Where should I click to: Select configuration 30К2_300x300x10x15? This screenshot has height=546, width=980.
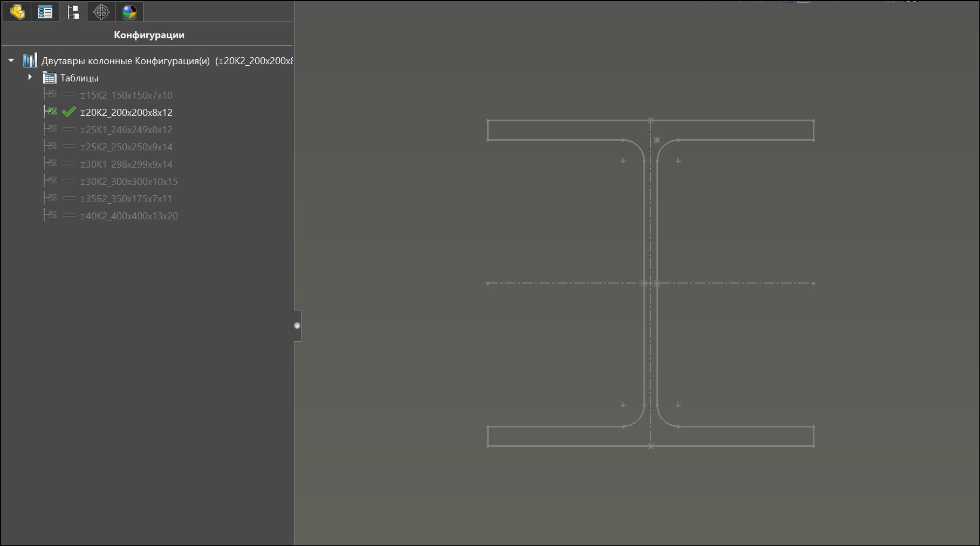pos(129,182)
